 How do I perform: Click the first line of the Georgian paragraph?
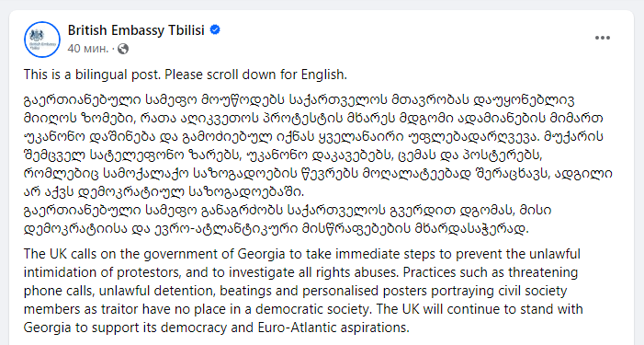pos(299,100)
